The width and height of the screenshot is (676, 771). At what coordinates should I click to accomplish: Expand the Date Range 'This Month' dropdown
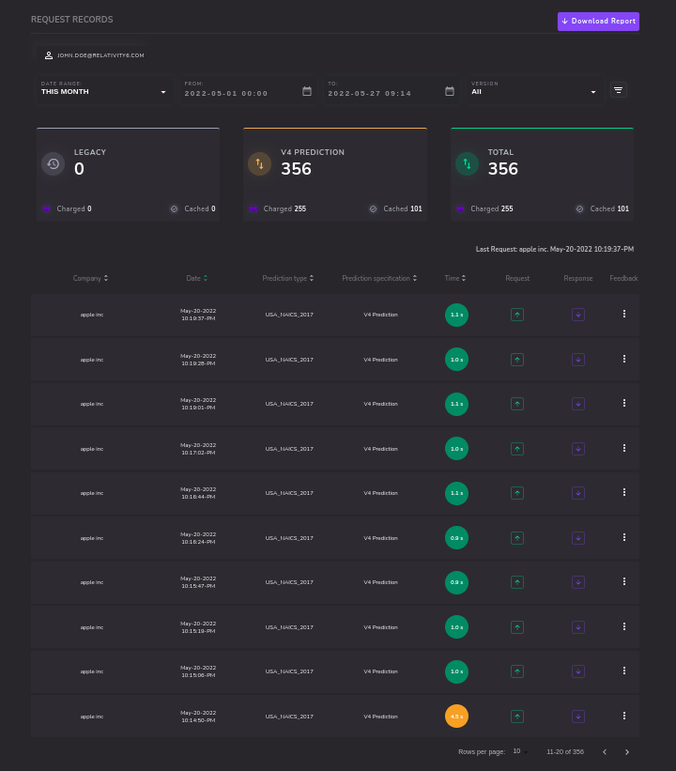coord(105,89)
